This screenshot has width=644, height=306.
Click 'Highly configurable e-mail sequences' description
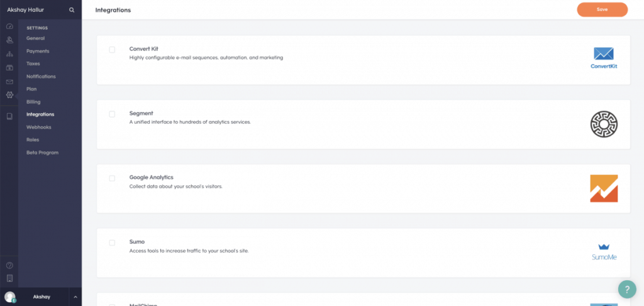click(206, 58)
